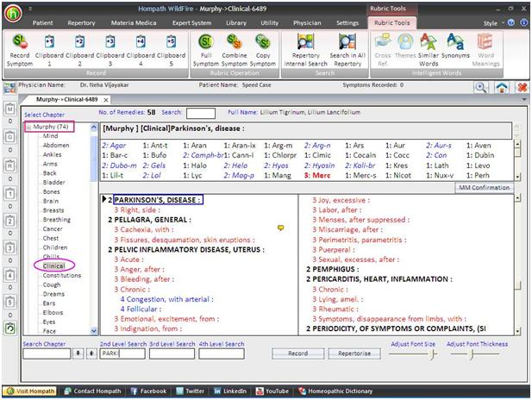The image size is (532, 400).
Task: Click the G sidebar clipboard icon
Action: (10, 137)
